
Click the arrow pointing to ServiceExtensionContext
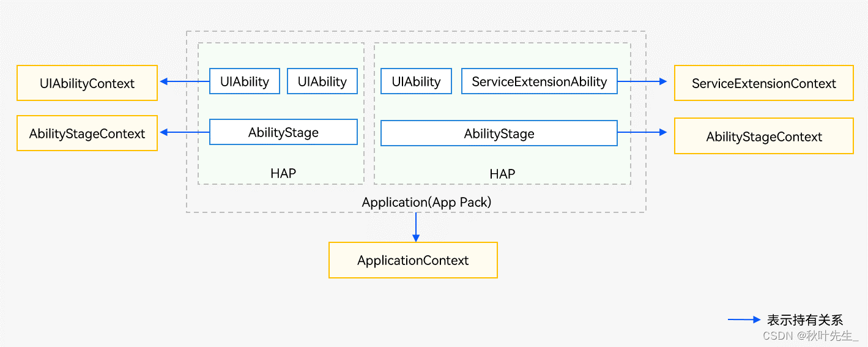(x=642, y=81)
